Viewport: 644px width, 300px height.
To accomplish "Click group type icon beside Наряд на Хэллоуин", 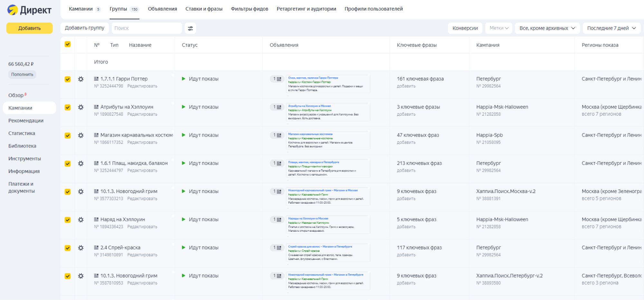I will coord(96,219).
